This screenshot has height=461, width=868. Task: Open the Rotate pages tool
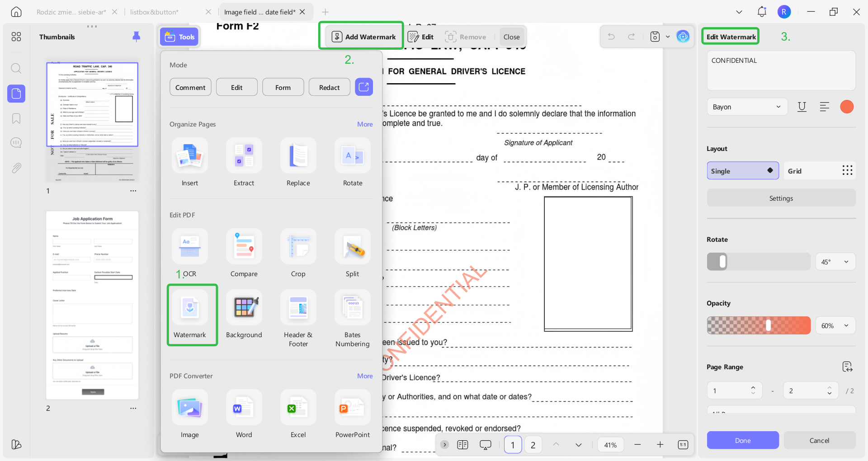353,163
